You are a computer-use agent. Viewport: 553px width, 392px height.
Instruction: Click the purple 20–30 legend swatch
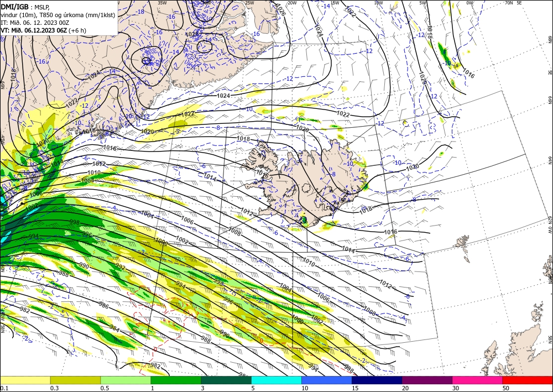pos(427,380)
